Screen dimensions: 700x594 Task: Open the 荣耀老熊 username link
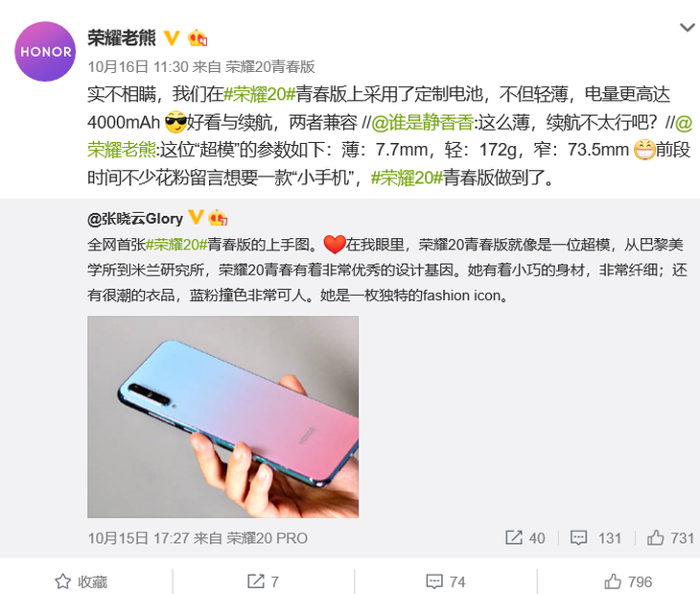tap(122, 38)
